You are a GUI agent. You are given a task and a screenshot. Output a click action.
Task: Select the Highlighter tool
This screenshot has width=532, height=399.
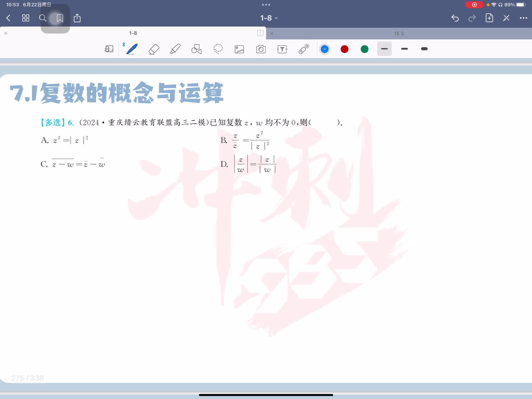[x=175, y=49]
